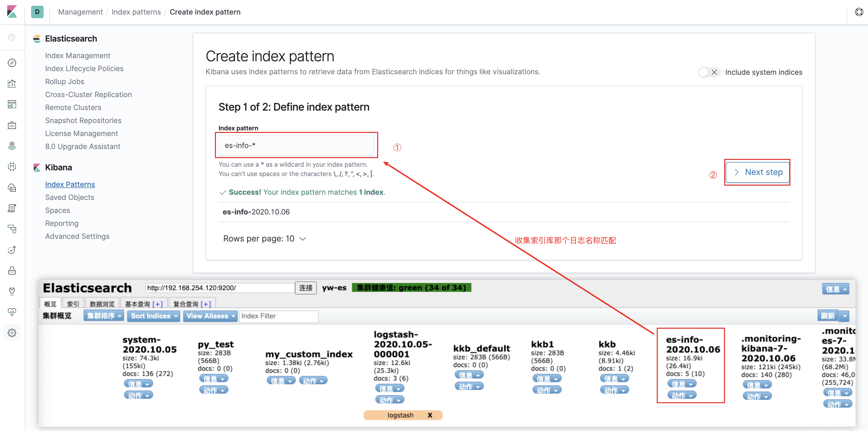The width and height of the screenshot is (868, 431).
Task: Open 8.0 Upgrade Assistant
Action: click(x=83, y=146)
